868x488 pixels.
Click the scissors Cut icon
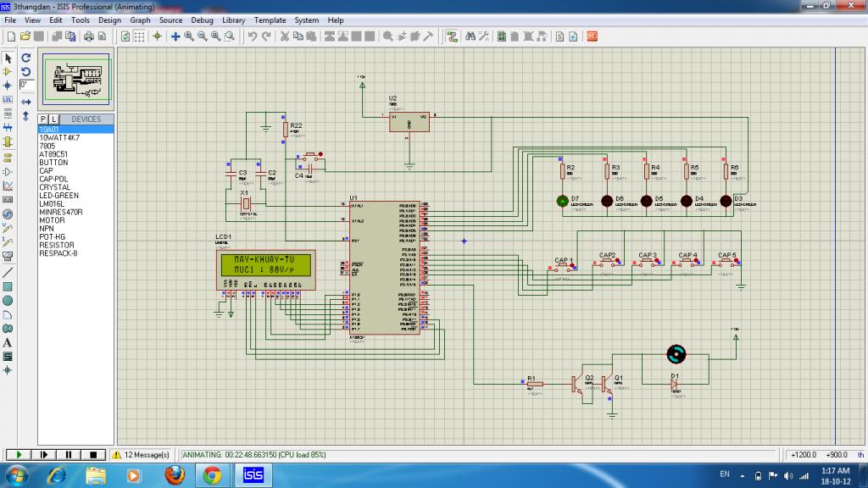pyautogui.click(x=285, y=36)
